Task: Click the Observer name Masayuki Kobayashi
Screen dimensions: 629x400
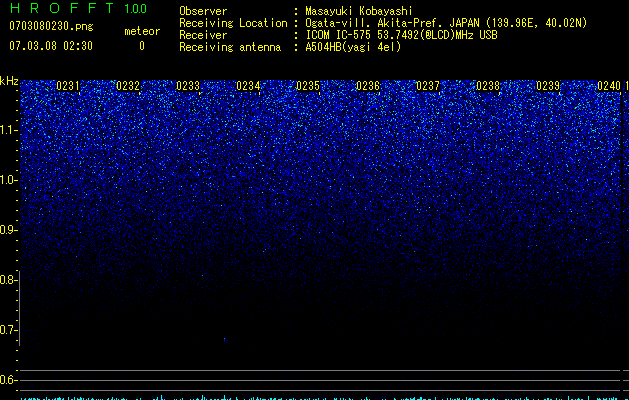Action: 359,11
